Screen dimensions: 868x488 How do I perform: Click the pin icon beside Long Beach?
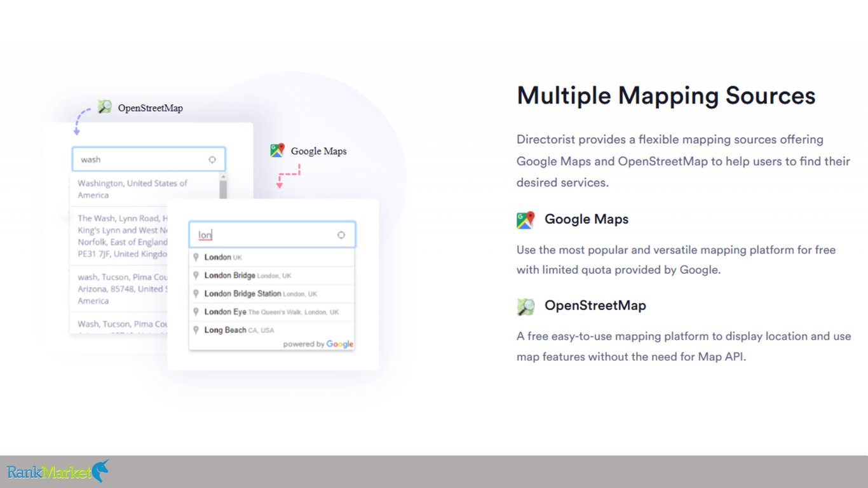pyautogui.click(x=196, y=330)
